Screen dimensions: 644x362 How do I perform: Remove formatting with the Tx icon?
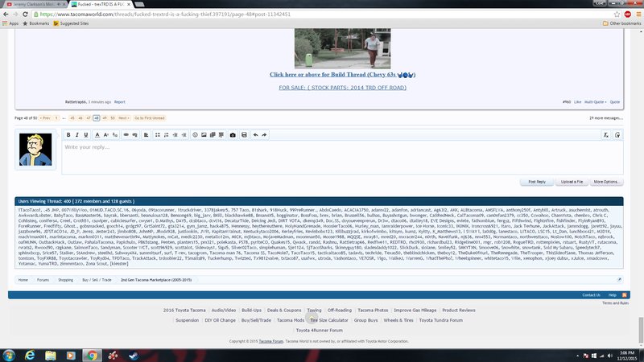point(606,135)
